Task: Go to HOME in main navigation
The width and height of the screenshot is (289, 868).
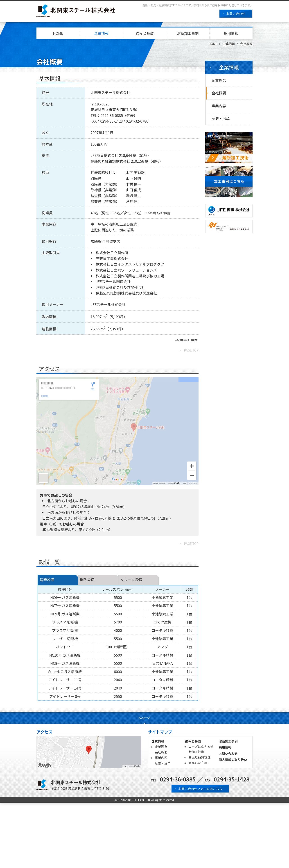Action: (58, 33)
